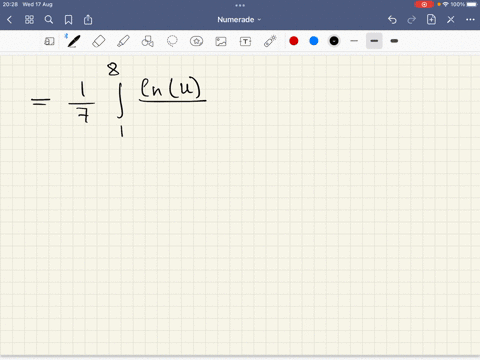Screen dimensions: 480x360
Task: Select the thick stroke width
Action: (394, 41)
